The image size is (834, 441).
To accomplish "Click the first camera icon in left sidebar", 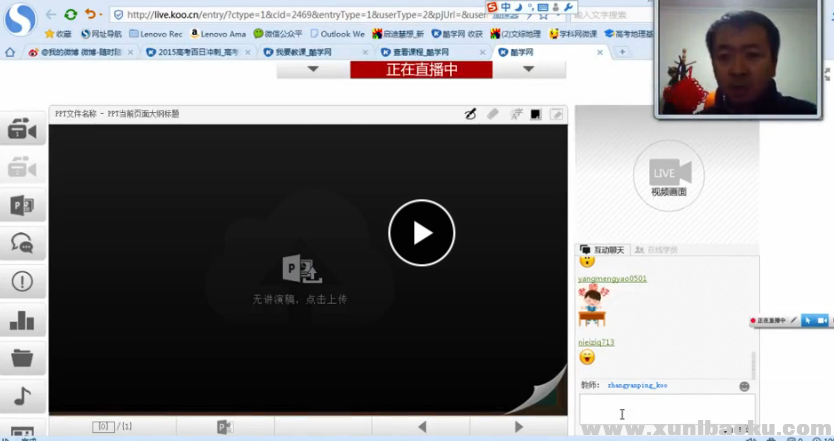I will click(22, 130).
